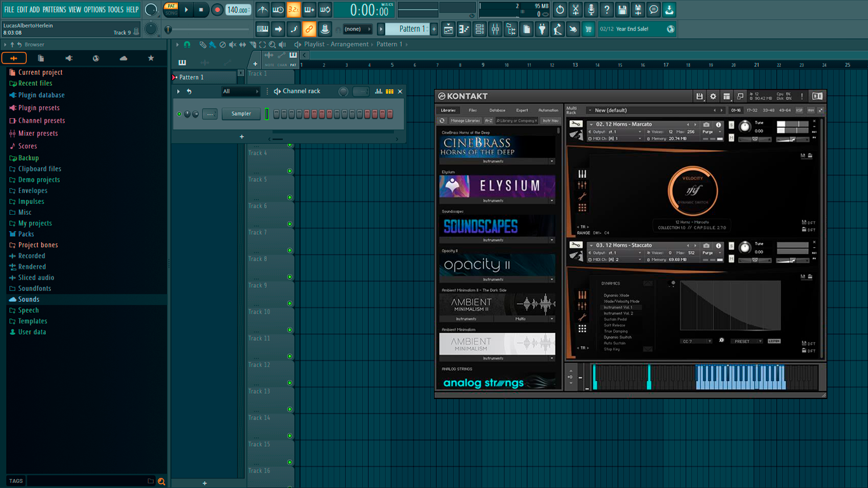Viewport: 868px width, 488px height.
Task: Open the plugin picker plug icon
Action: click(542, 29)
